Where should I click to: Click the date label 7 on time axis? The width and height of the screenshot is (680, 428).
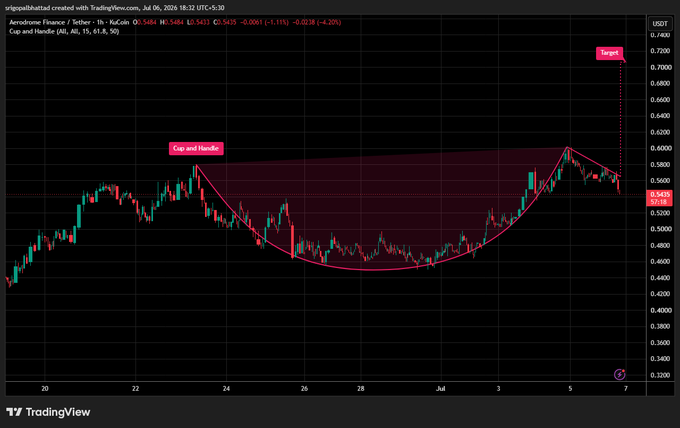click(626, 389)
